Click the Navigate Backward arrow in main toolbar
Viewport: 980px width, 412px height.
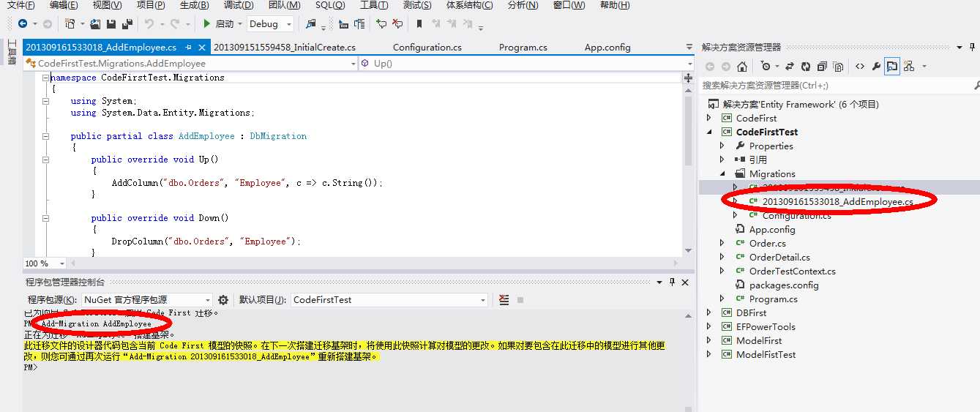tap(23, 23)
